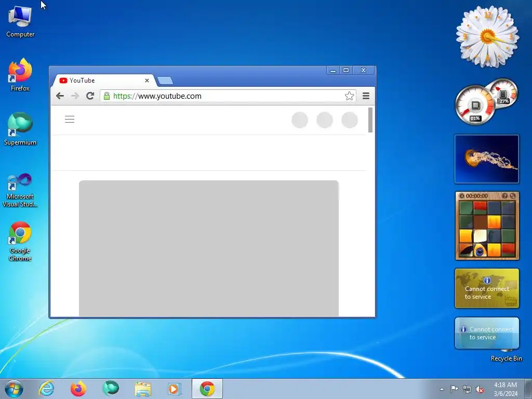Click the Chrome taskbar button
This screenshot has width=532, height=399.
click(x=207, y=389)
